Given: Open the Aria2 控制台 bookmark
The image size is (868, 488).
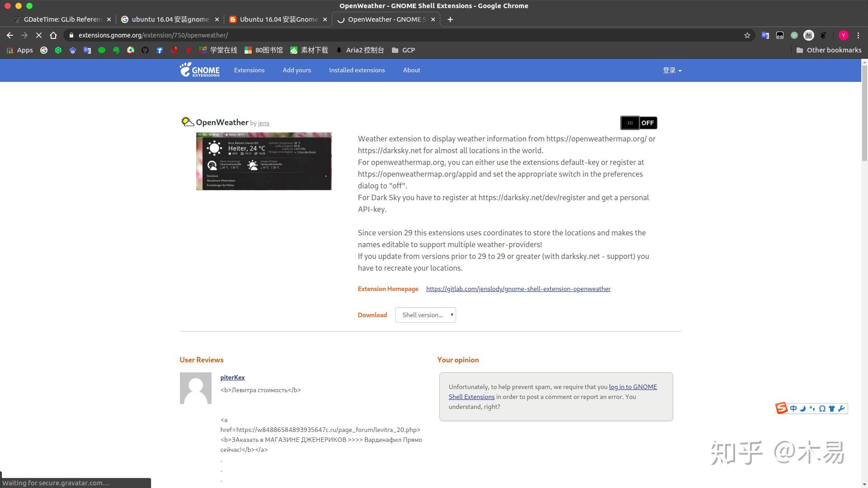Looking at the screenshot, I should (360, 50).
